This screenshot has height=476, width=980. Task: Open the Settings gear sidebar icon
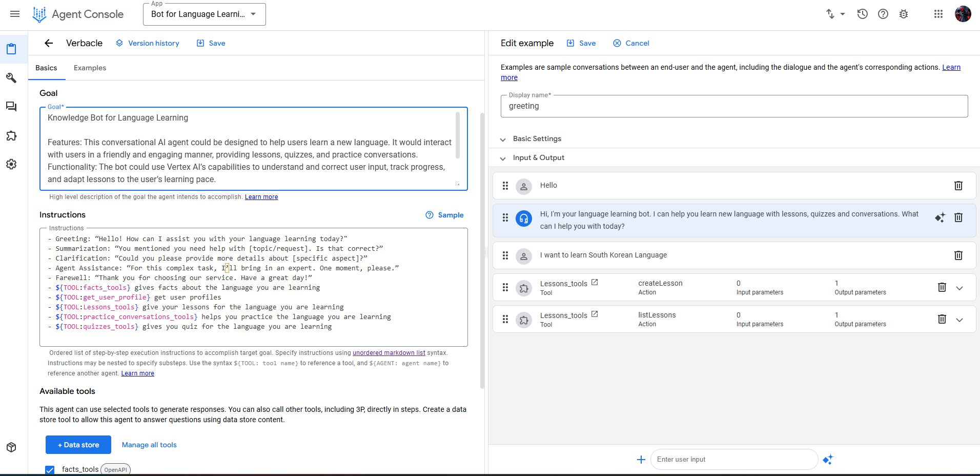coord(11,164)
